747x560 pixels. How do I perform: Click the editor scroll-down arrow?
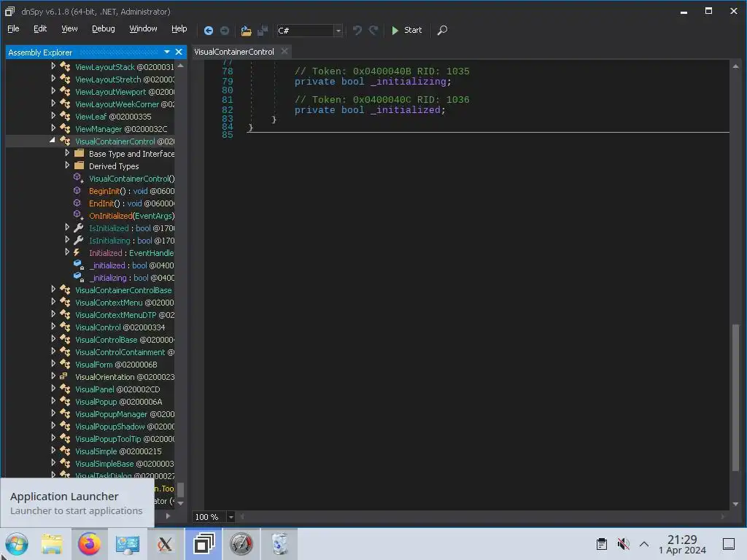tap(735, 504)
